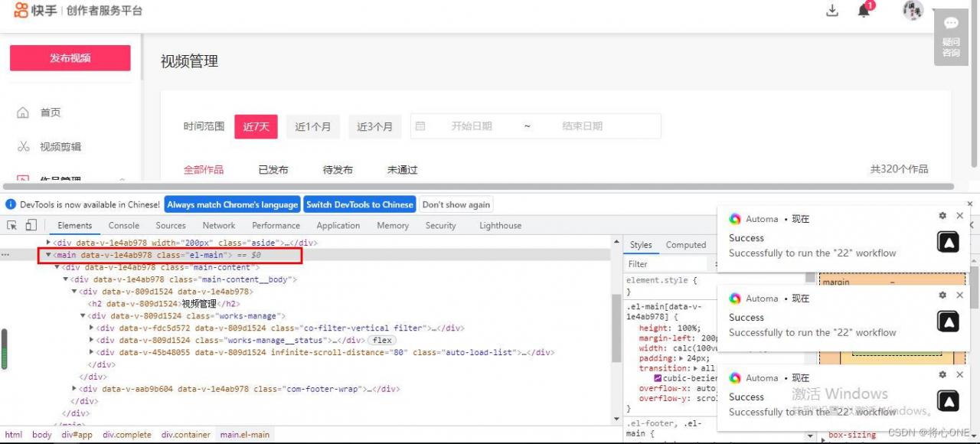Dismiss the bottom Automa notification
Screen dimensions: 980x444
(960, 375)
